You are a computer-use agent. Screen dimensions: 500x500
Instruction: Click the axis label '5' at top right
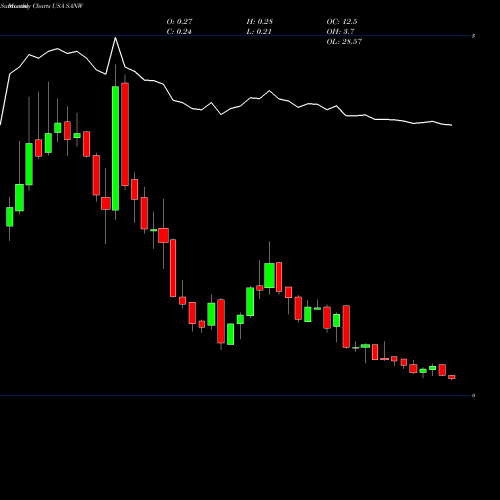473,36
